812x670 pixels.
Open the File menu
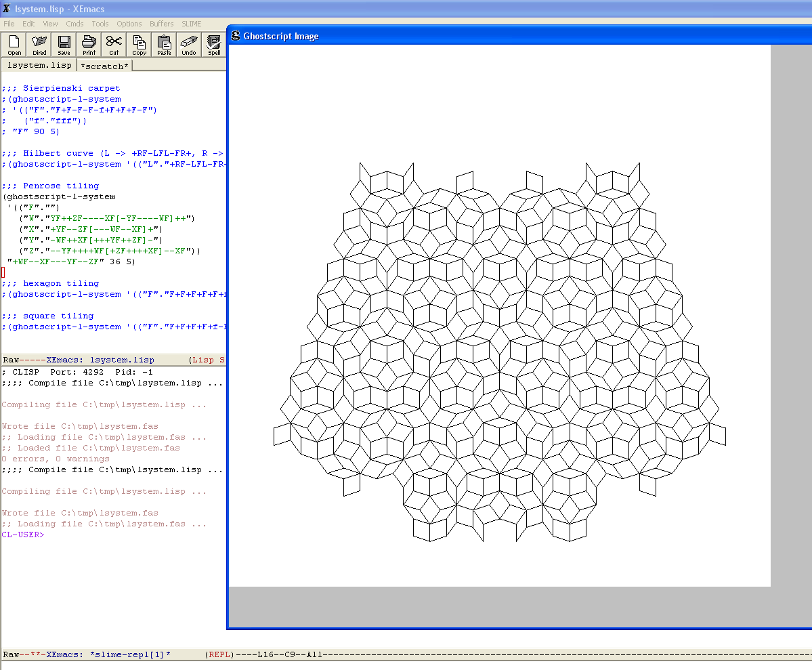(9, 24)
